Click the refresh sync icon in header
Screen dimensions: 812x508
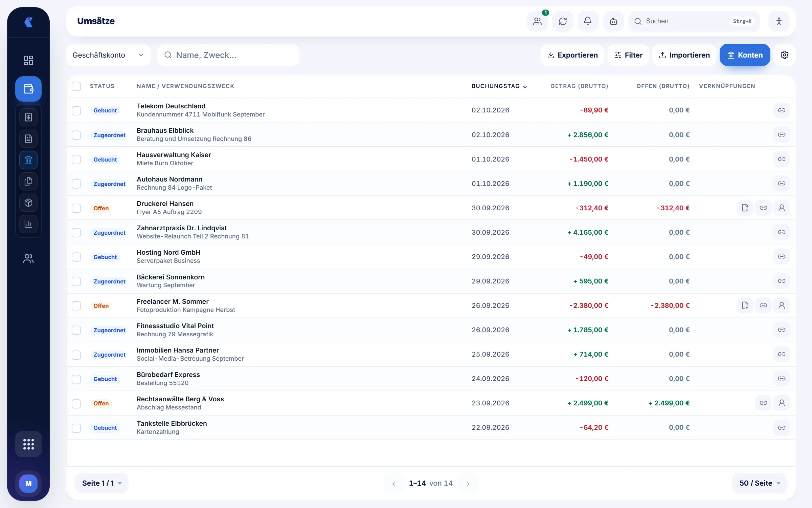pos(563,21)
